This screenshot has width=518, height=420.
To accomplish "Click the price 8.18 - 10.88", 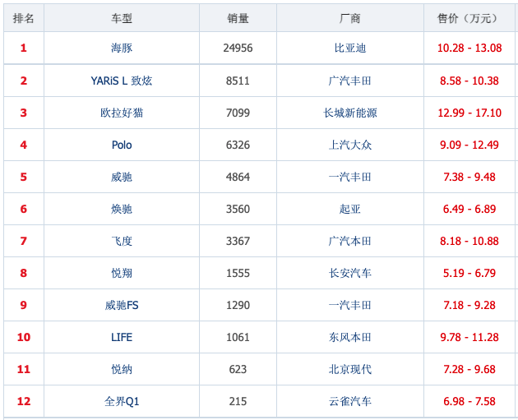I will (x=469, y=241).
